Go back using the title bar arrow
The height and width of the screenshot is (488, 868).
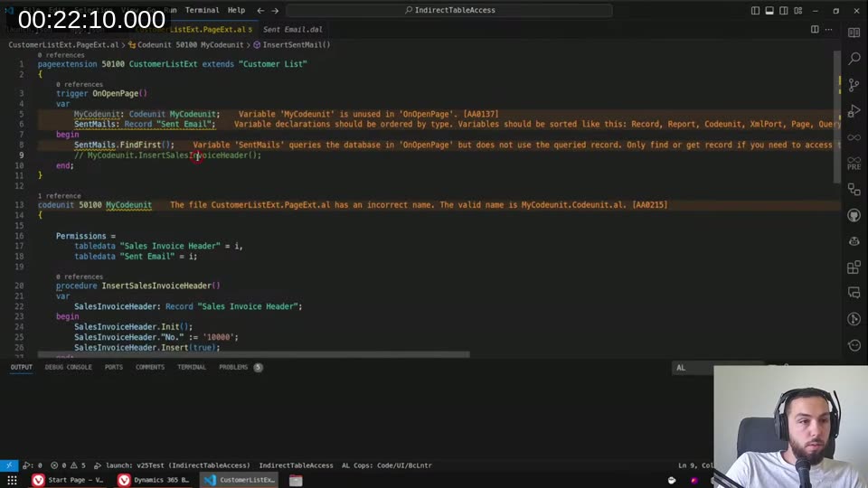point(260,11)
